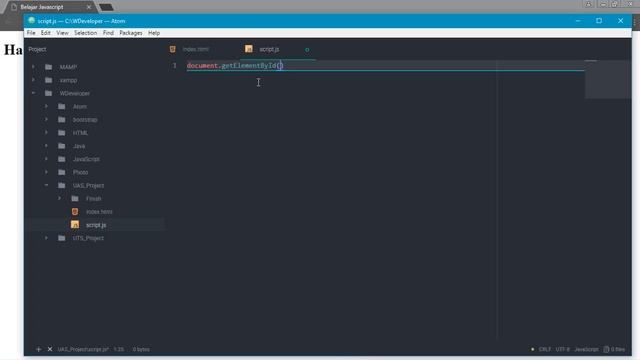Select bootstrap folder label in tree
The image size is (640, 360).
coord(85,120)
